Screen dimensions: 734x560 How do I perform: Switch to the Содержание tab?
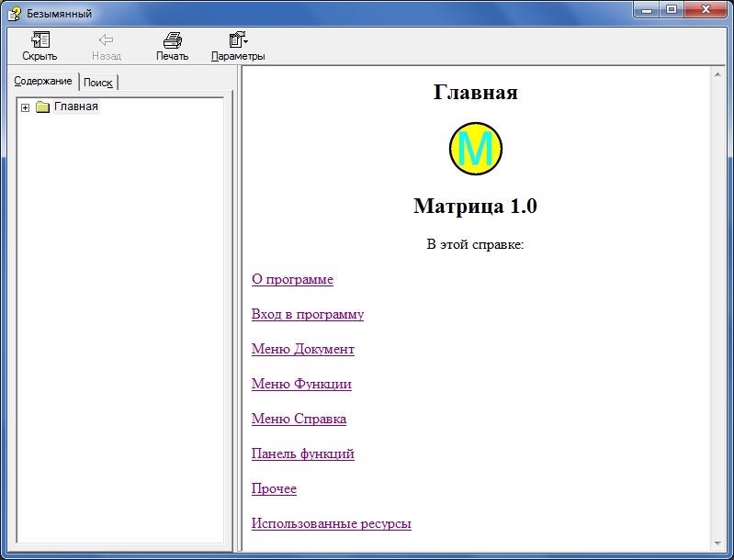pos(43,81)
